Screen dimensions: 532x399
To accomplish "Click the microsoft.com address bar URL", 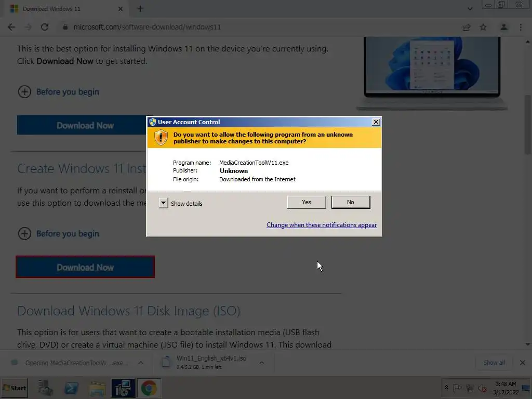I will click(147, 27).
